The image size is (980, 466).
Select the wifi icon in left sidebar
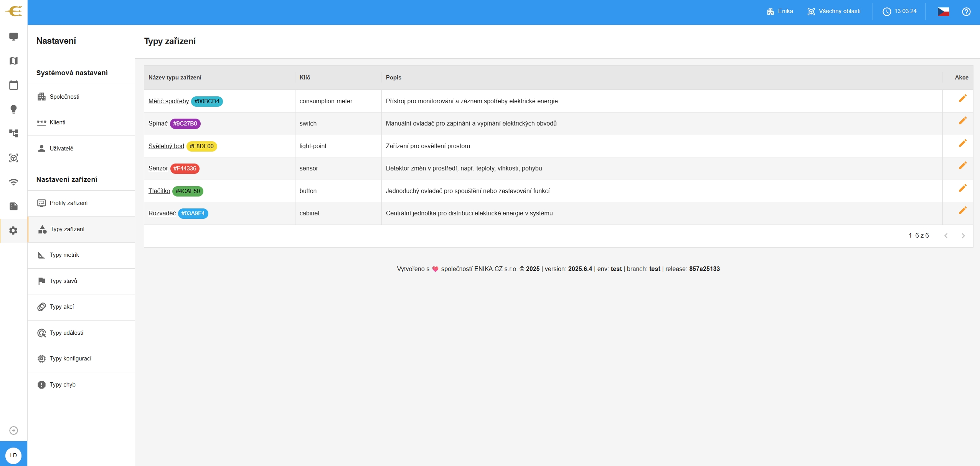tap(13, 182)
